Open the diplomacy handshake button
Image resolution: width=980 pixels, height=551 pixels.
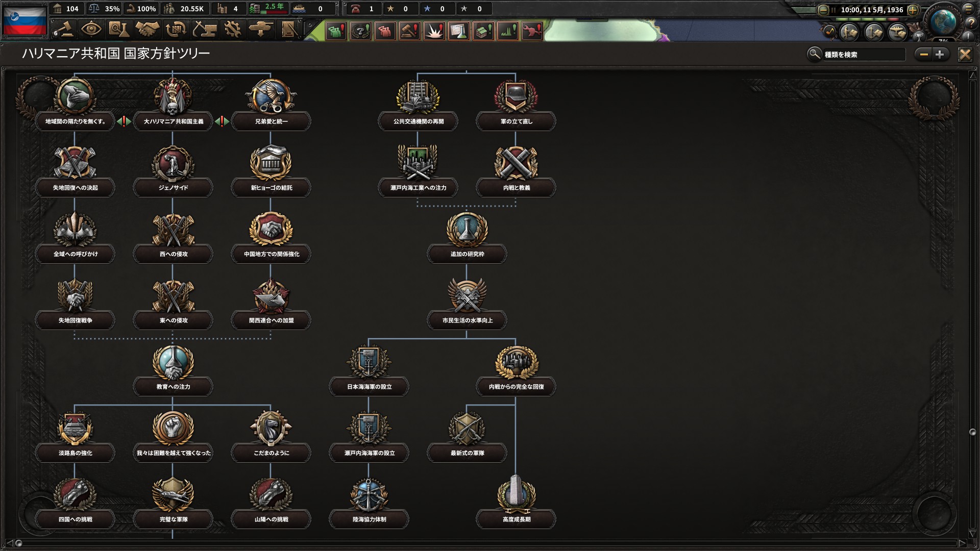(148, 30)
